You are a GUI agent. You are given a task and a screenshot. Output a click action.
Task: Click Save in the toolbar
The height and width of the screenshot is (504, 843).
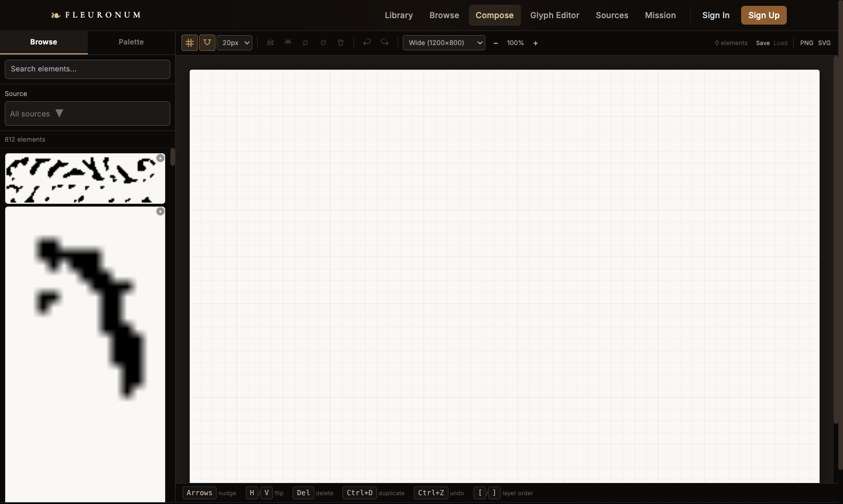[x=763, y=43]
